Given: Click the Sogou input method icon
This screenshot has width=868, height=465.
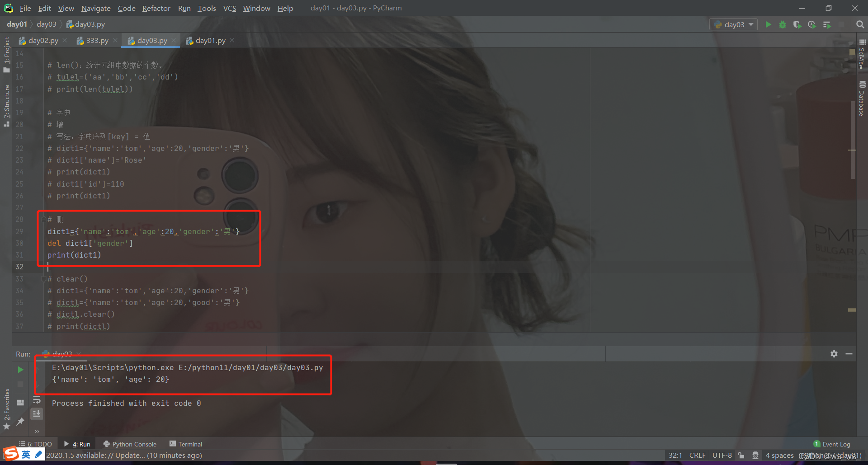Looking at the screenshot, I should [x=11, y=454].
